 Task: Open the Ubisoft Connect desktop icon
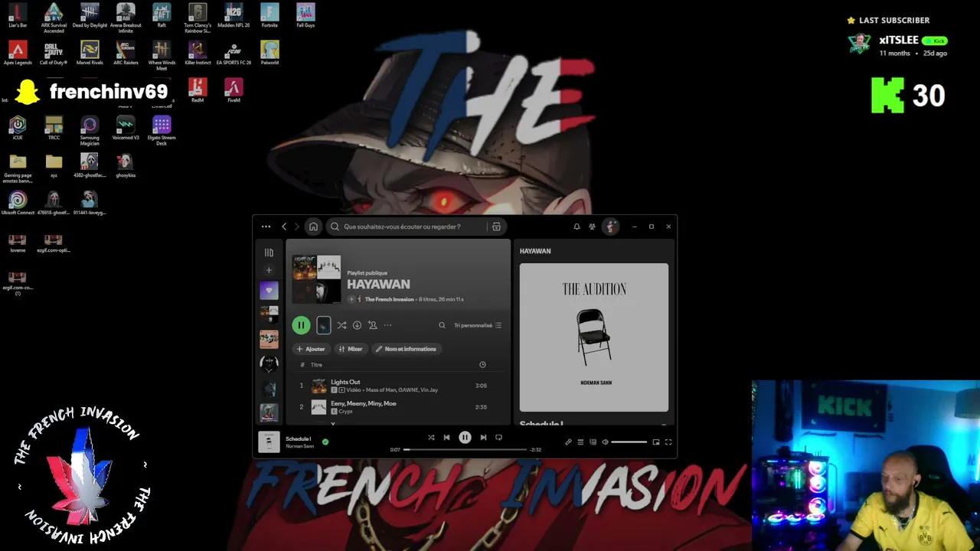tap(18, 203)
